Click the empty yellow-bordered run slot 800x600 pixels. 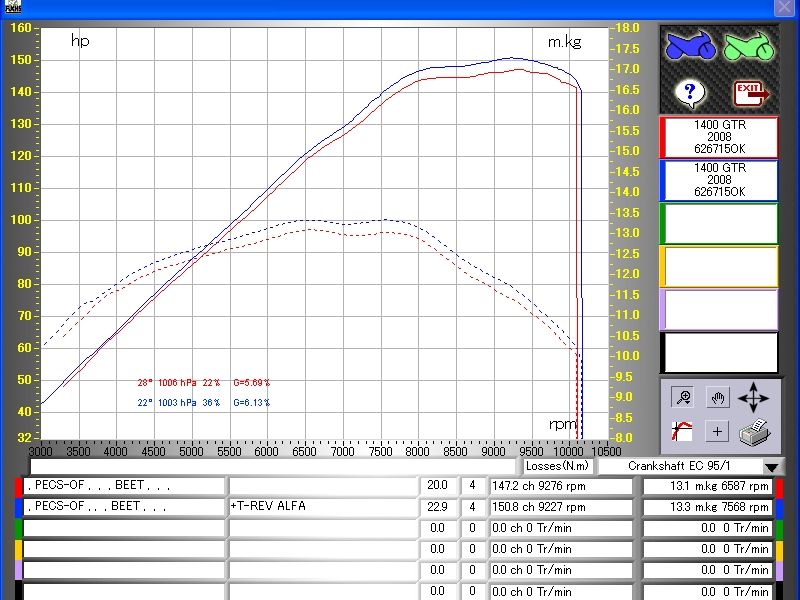719,266
